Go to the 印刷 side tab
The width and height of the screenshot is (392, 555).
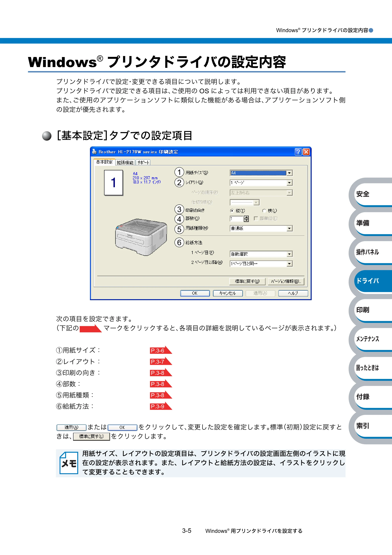coord(373,310)
